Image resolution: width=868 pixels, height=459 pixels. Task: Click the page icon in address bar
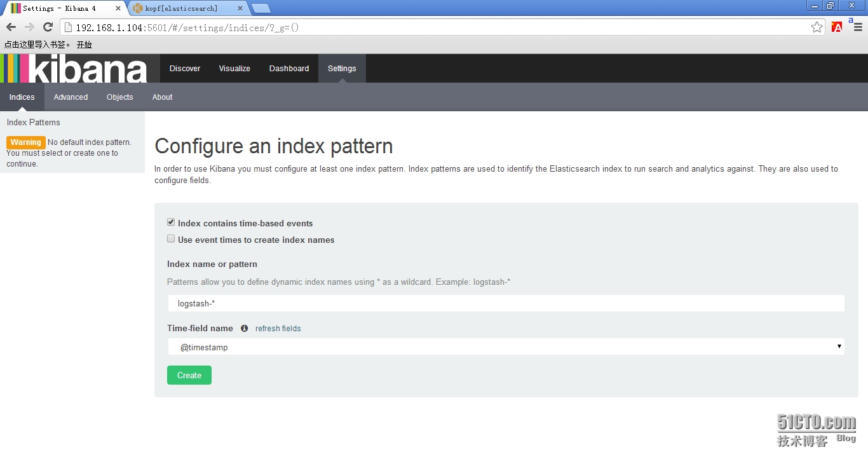[x=69, y=27]
